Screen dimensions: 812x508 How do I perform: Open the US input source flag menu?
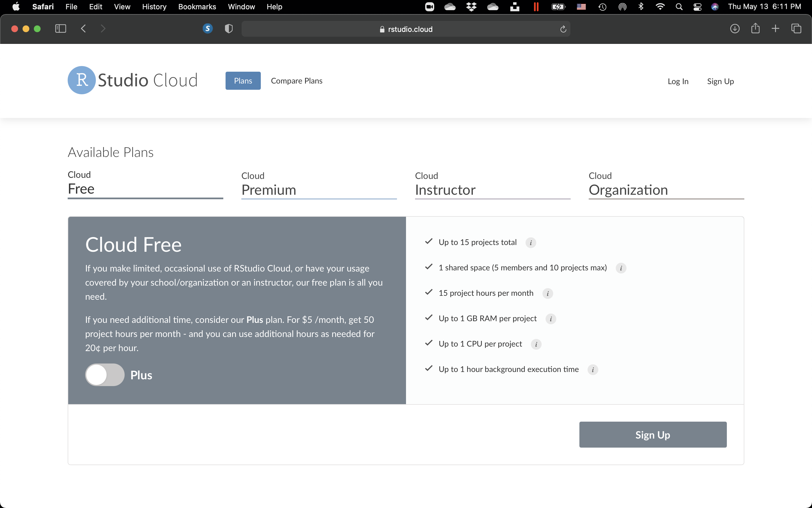(581, 7)
